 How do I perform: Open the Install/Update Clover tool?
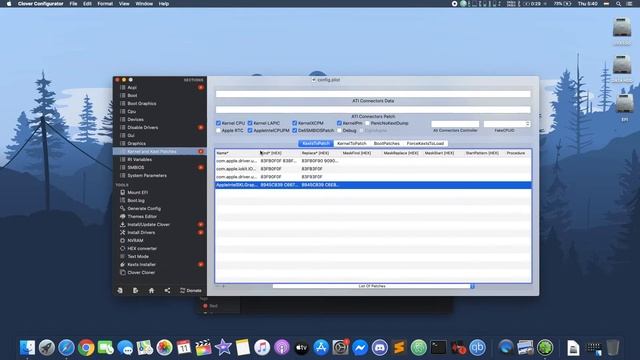pyautogui.click(x=149, y=224)
